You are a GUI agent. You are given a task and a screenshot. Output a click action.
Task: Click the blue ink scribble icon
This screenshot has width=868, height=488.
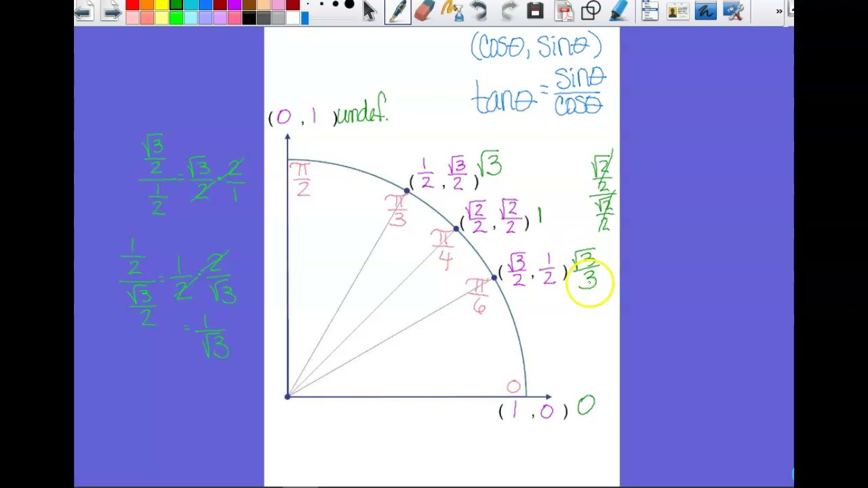705,10
